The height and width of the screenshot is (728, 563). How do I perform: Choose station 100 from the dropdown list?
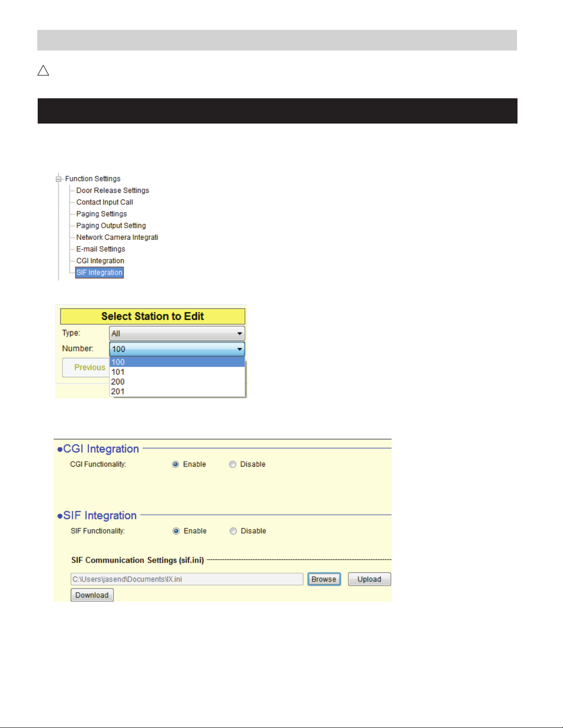[177, 362]
